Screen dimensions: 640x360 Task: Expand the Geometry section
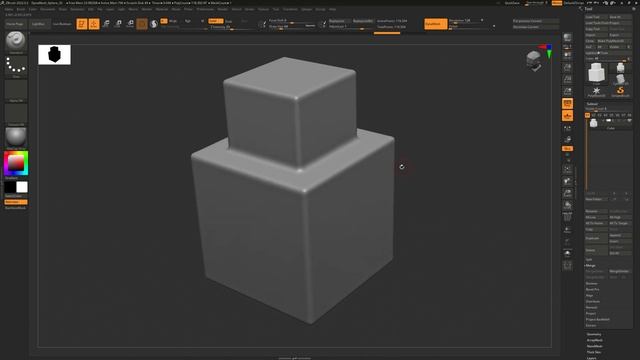click(x=594, y=334)
